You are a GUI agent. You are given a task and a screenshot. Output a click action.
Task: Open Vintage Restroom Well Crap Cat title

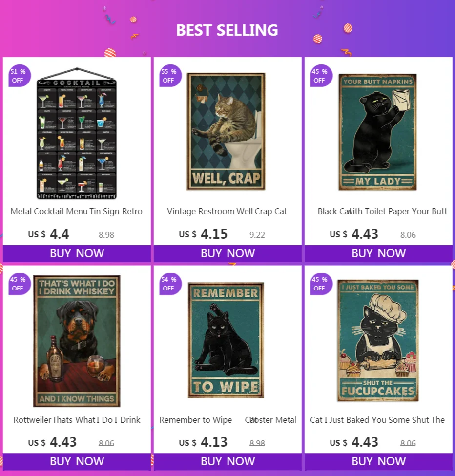227,211
